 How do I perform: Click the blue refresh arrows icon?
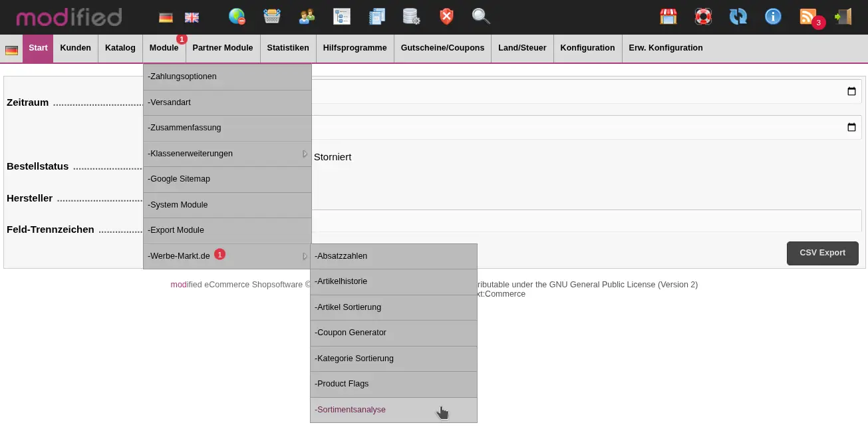coord(738,17)
